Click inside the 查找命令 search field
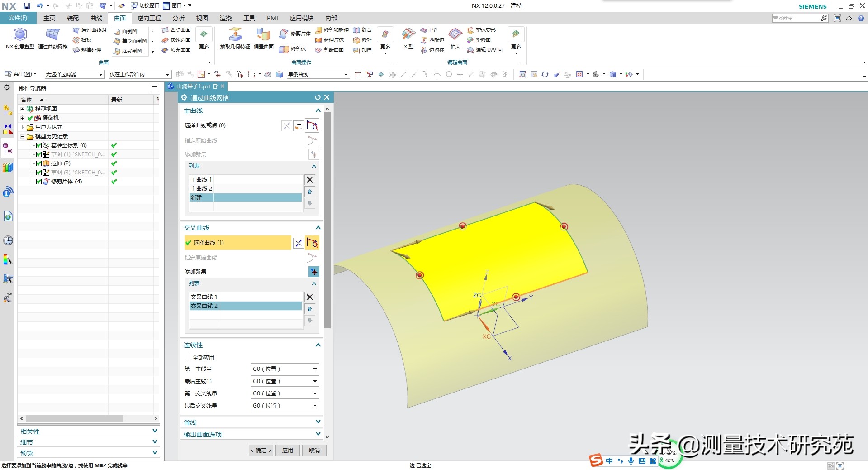The height and width of the screenshot is (470, 868). 796,18
